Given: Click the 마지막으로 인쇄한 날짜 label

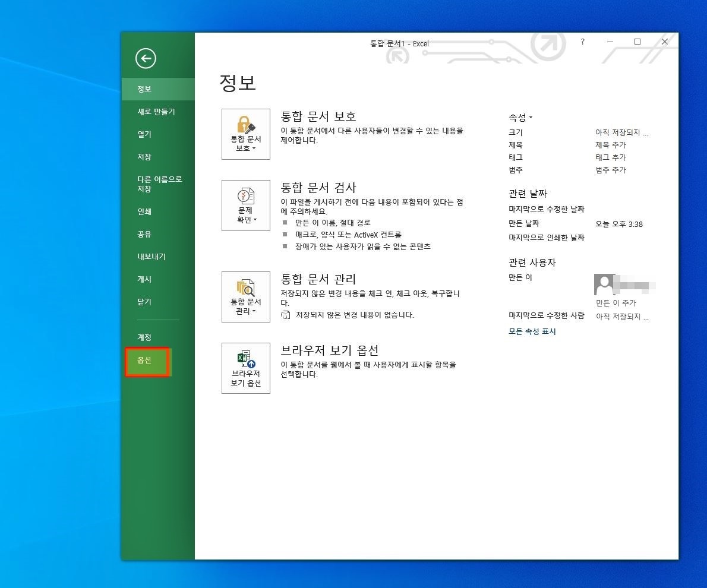Looking at the screenshot, I should point(547,238).
